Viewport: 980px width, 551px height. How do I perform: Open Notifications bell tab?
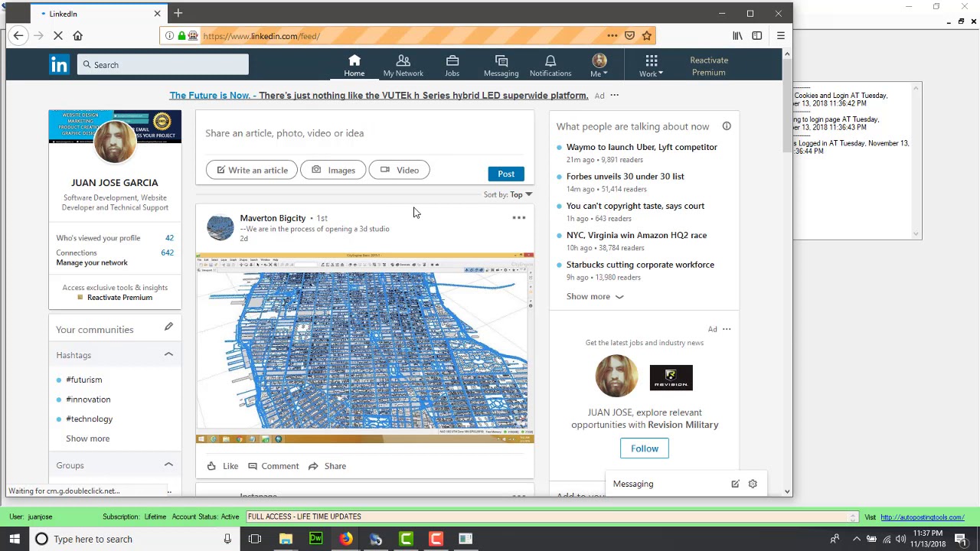tap(550, 66)
